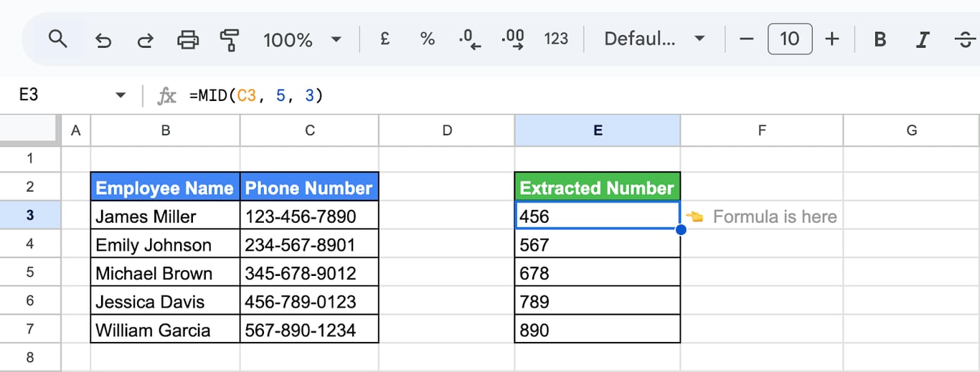This screenshot has height=372, width=980.
Task: Click the Phone Number header cell
Action: point(309,188)
